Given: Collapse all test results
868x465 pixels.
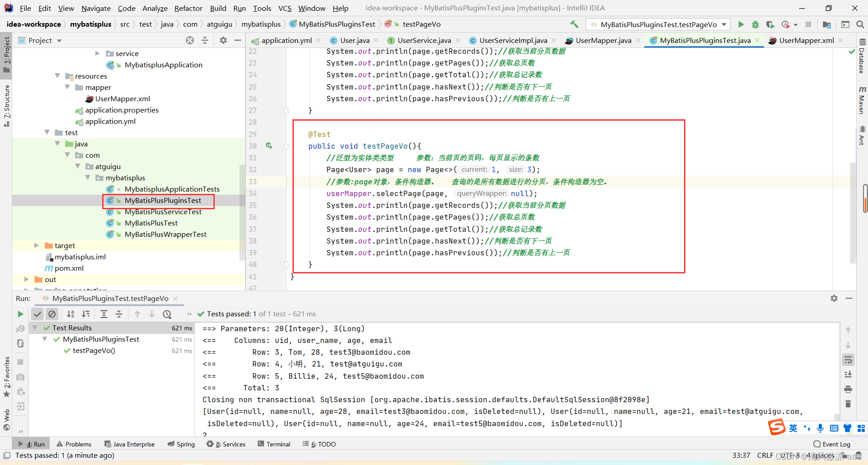Looking at the screenshot, I should [119, 314].
